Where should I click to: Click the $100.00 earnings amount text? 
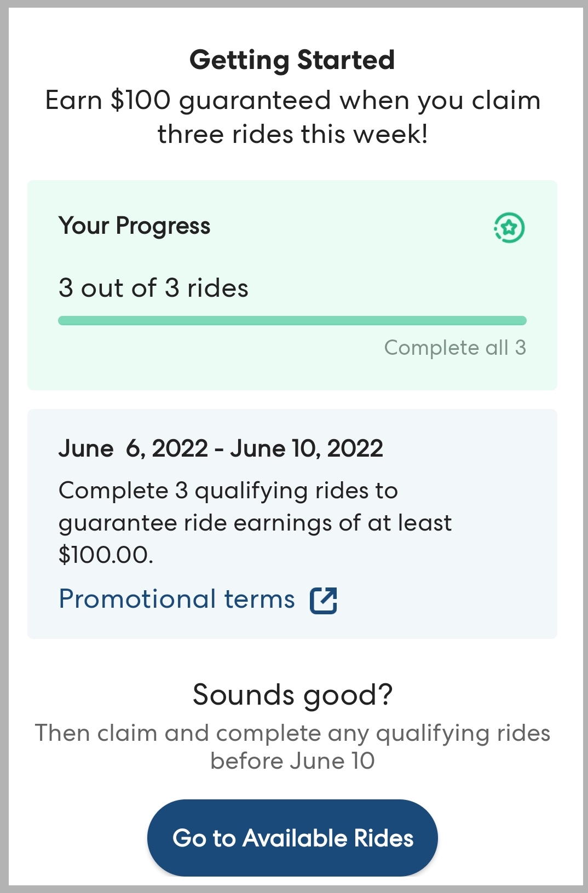click(x=106, y=555)
